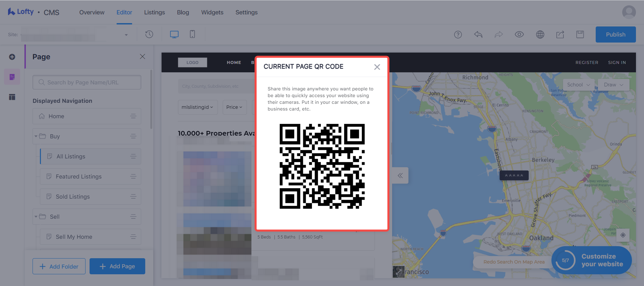Image resolution: width=644 pixels, height=286 pixels.
Task: Select the Page sidebar icon
Action: coord(12,77)
